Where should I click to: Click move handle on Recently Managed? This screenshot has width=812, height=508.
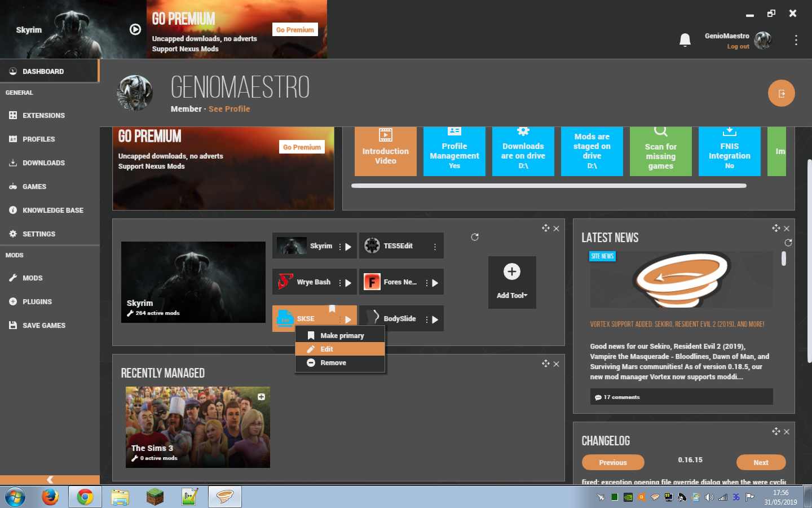point(545,364)
